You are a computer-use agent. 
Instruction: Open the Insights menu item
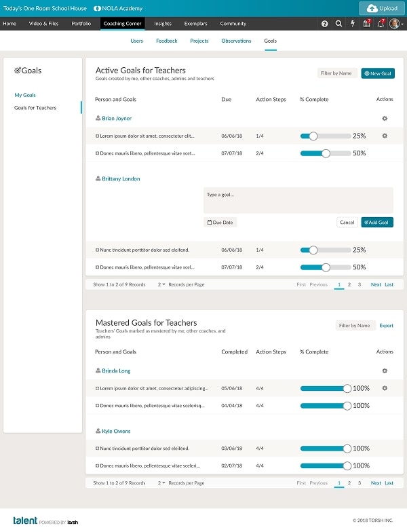click(163, 24)
